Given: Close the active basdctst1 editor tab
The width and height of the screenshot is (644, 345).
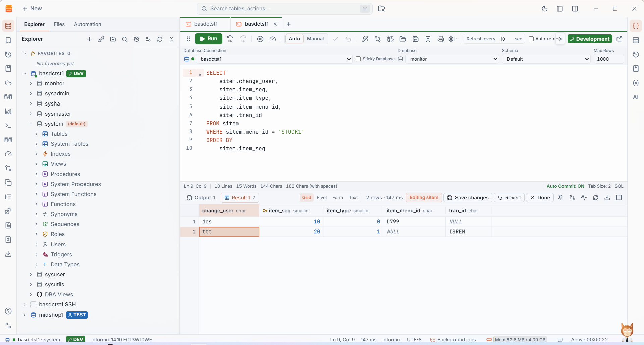Looking at the screenshot, I should 275,24.
